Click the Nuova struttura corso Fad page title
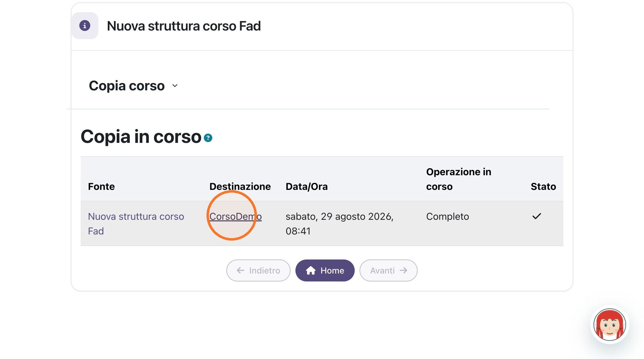This screenshot has width=644, height=359. [x=184, y=26]
